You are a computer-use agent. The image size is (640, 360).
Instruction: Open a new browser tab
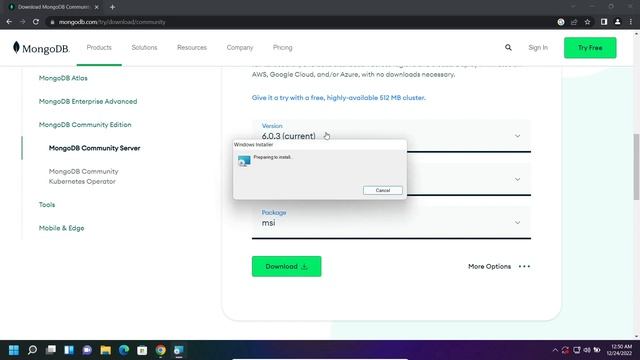pos(112,7)
